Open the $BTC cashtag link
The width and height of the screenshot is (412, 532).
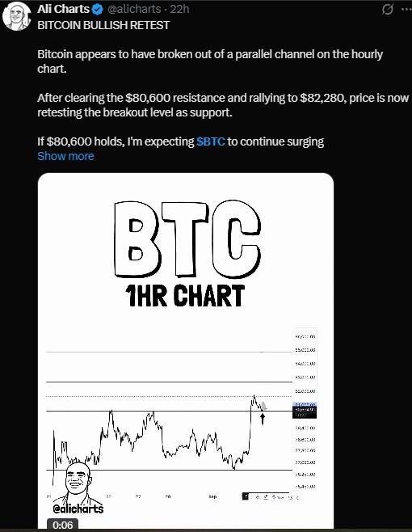point(211,141)
